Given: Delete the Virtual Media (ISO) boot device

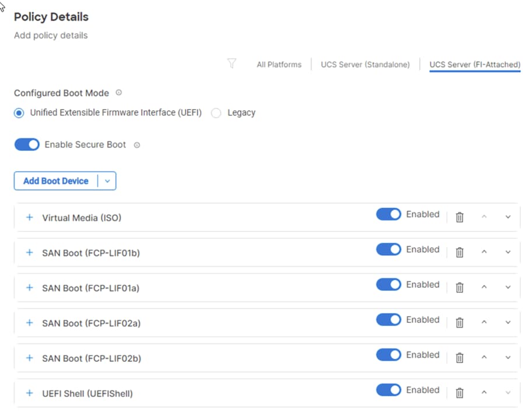Looking at the screenshot, I should 460,217.
